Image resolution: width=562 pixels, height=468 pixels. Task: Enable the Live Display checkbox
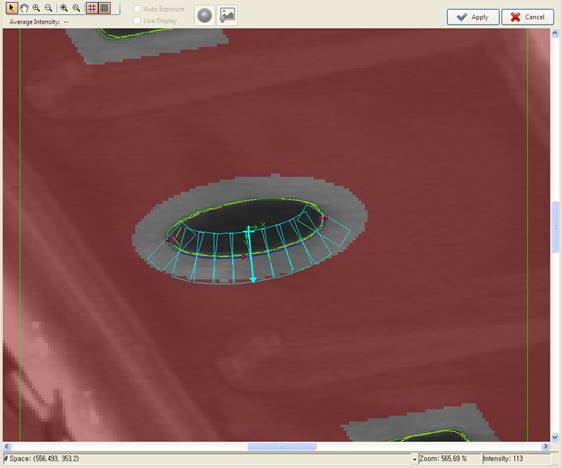[137, 20]
